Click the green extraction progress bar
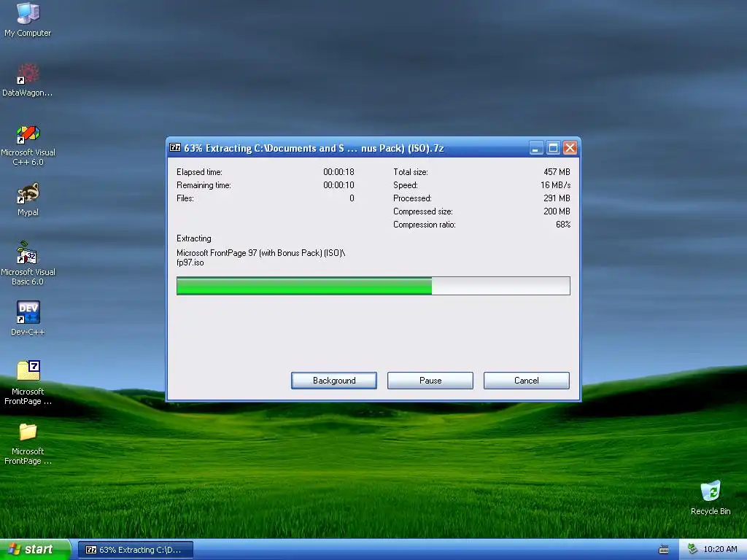 373,286
